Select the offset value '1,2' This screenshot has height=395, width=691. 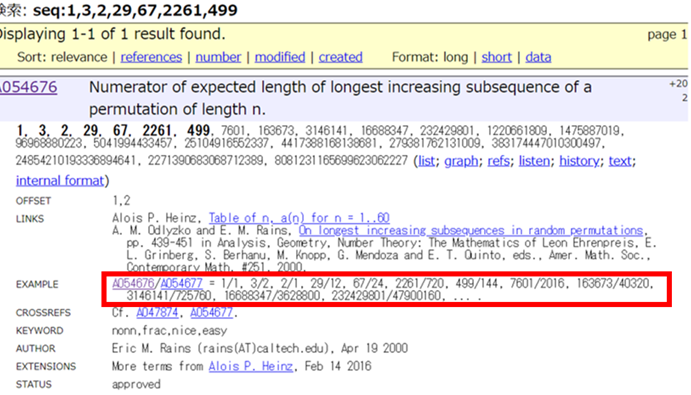(121, 201)
